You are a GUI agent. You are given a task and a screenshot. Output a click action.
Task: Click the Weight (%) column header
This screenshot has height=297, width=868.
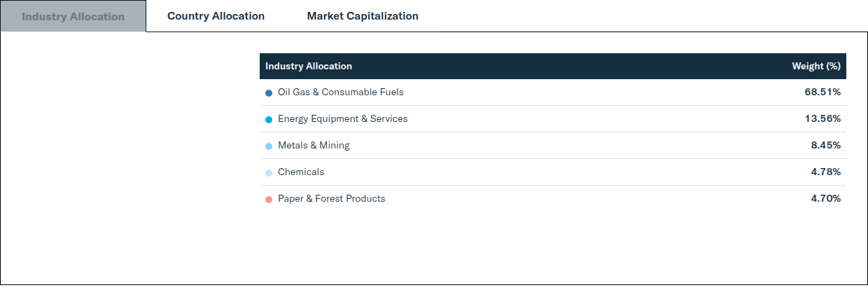(x=816, y=67)
